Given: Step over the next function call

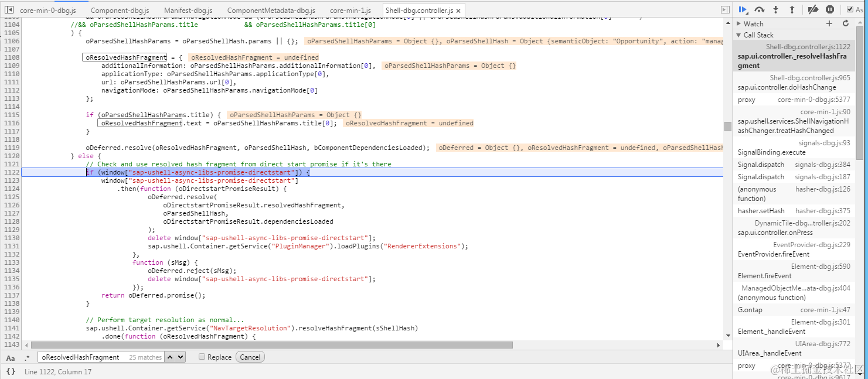Looking at the screenshot, I should 759,9.
